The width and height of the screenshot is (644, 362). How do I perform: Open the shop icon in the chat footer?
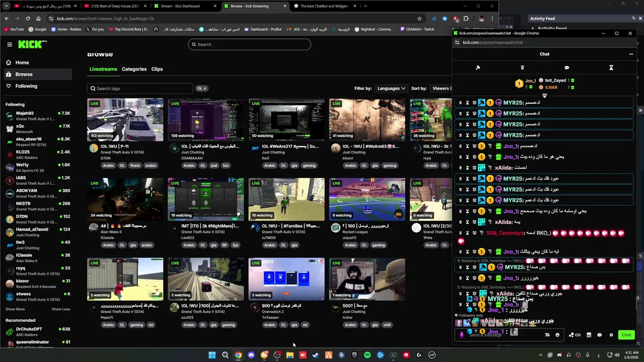click(x=589, y=335)
